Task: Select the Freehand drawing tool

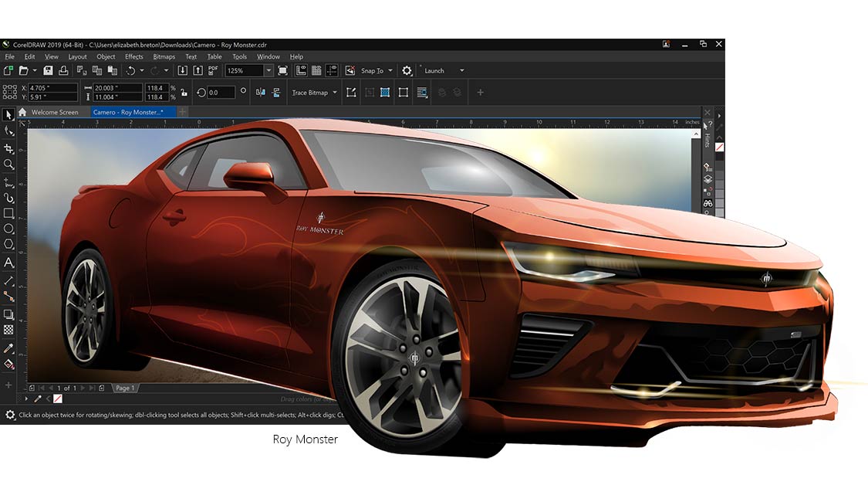Action: 8,182
